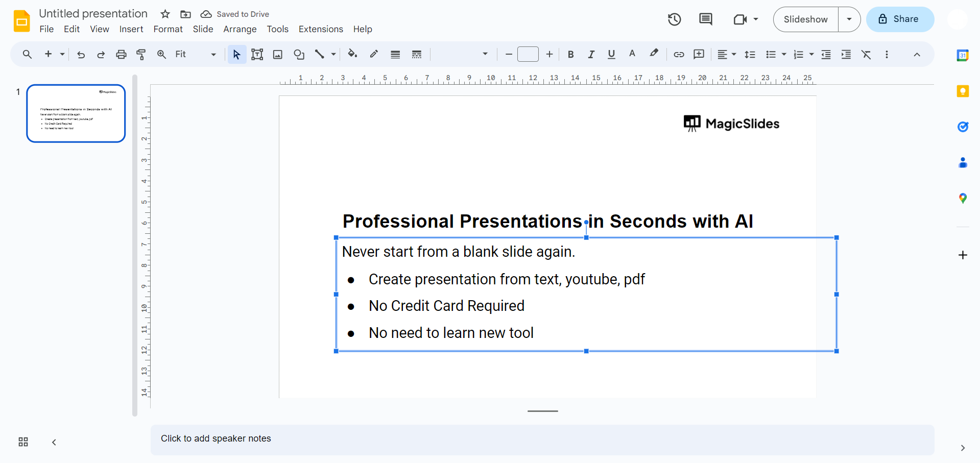
Task: Open the Shape tool
Action: tap(299, 54)
